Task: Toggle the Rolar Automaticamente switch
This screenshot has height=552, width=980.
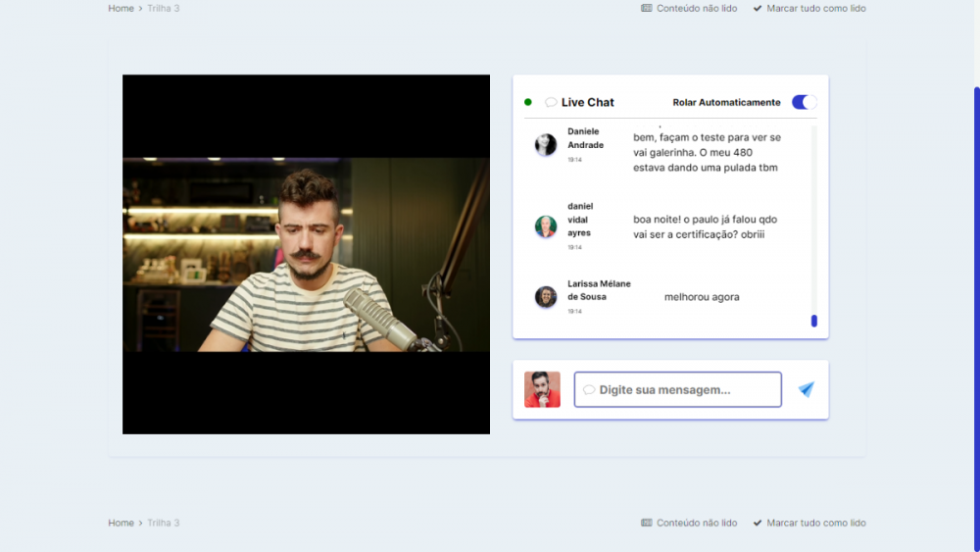Action: tap(804, 102)
